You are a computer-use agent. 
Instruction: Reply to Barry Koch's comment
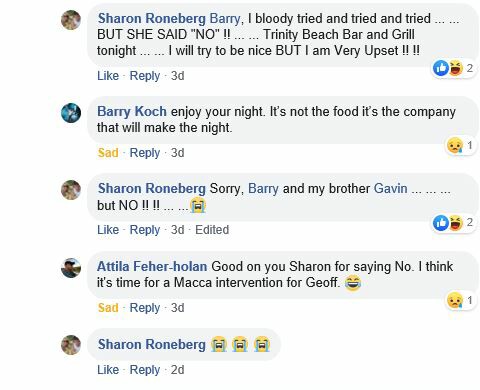(145, 153)
